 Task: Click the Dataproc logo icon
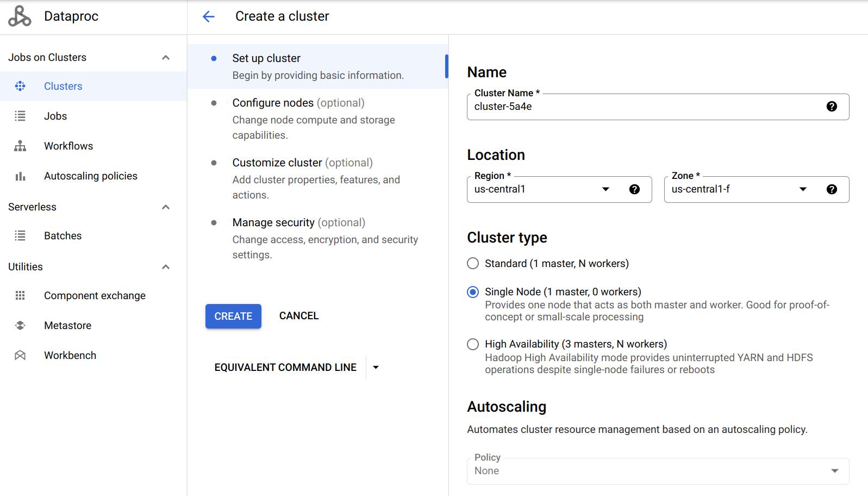point(20,16)
